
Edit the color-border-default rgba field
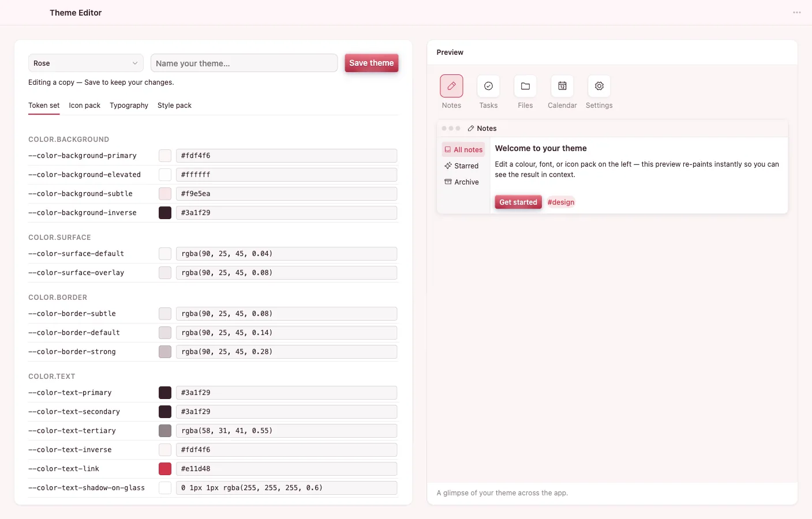coord(286,333)
